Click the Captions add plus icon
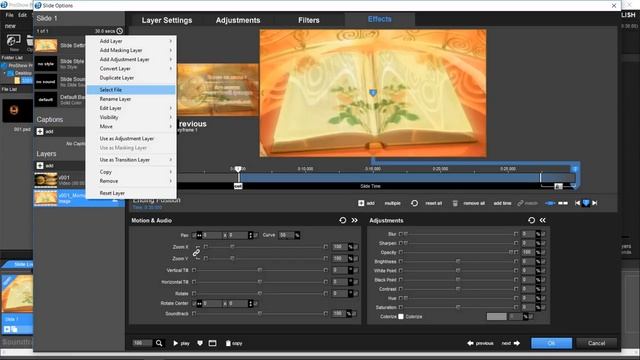Viewport: 640px width, 360px height. (40, 131)
